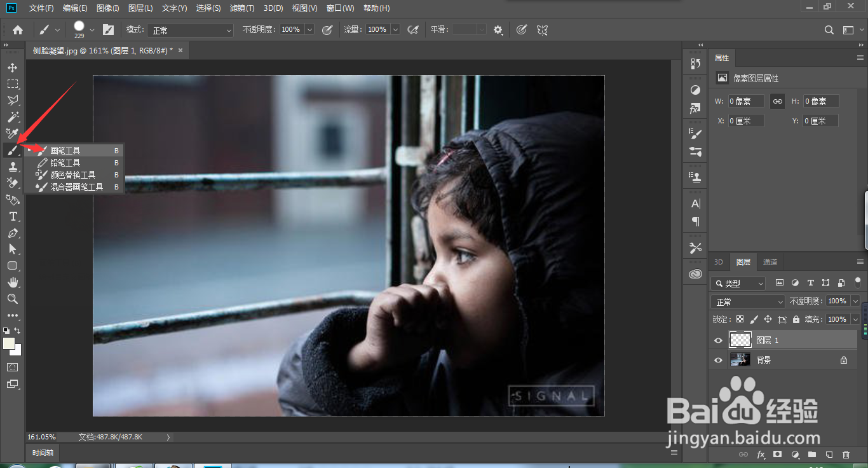Image resolution: width=868 pixels, height=468 pixels.
Task: Open the History panel icon
Action: pos(695,64)
